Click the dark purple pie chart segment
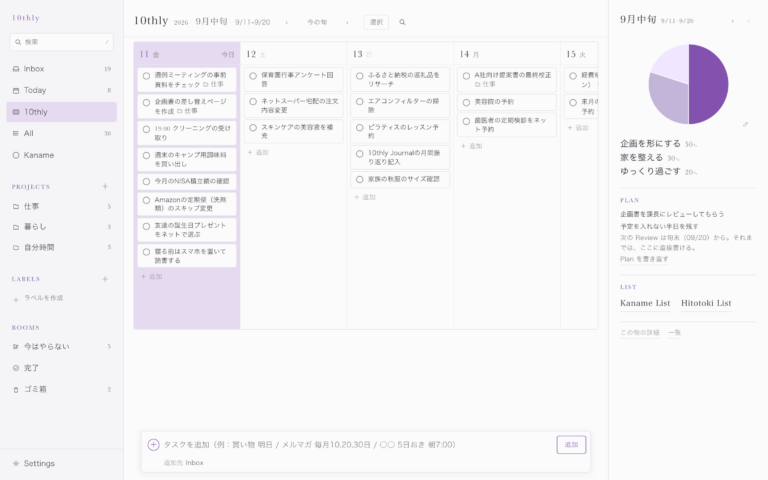This screenshot has width=768, height=480. pos(709,84)
